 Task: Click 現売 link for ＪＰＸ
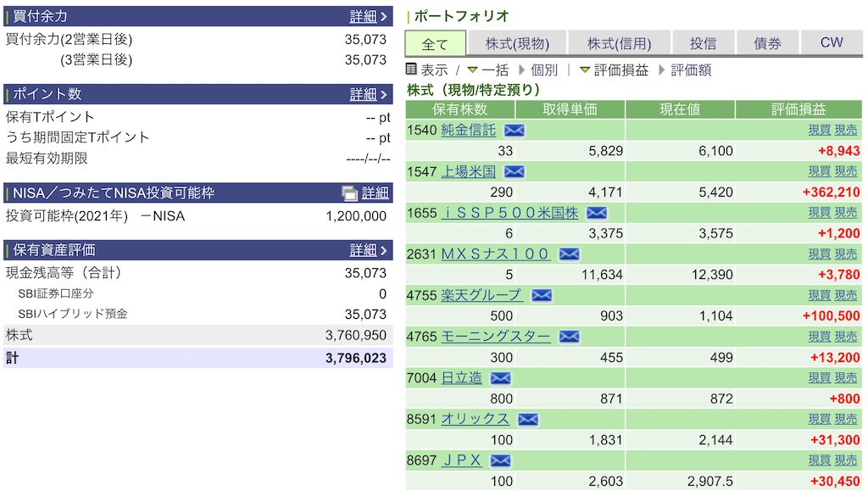coord(846,460)
